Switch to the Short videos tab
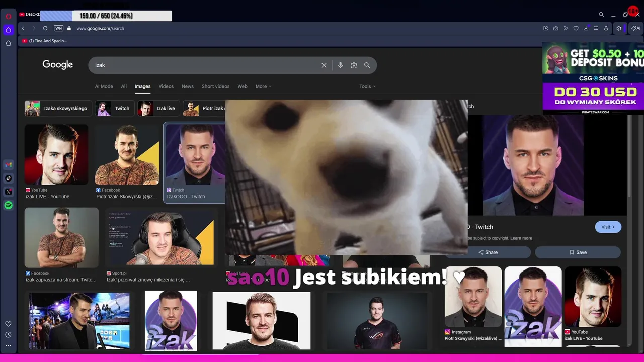644x362 pixels. click(x=215, y=86)
